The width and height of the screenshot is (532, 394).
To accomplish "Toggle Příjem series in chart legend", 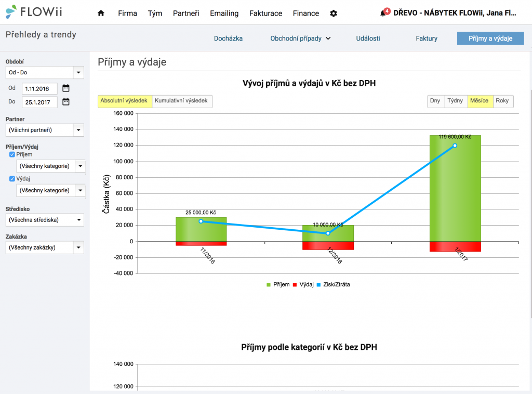I will [x=278, y=284].
